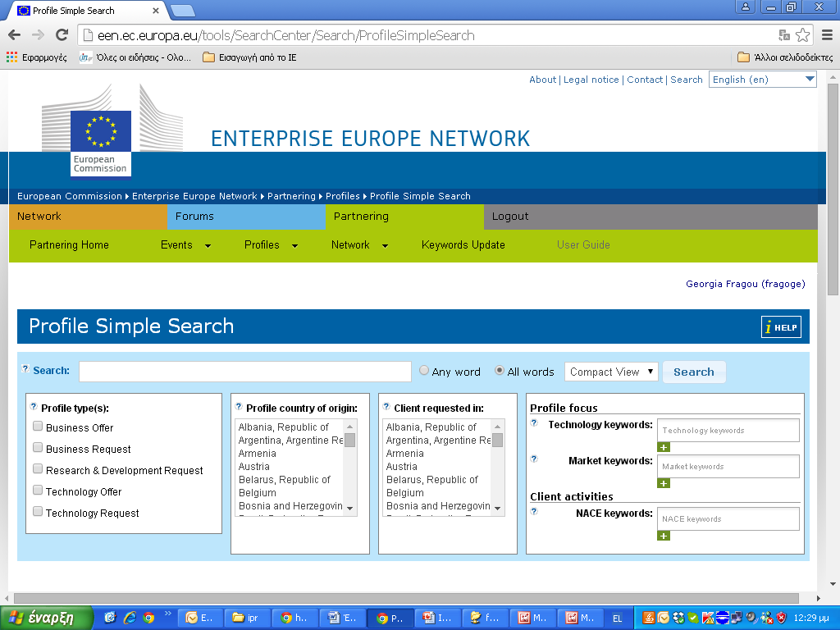The image size is (840, 630).
Task: Add a Market keyword with the green plus
Action: coord(663,483)
